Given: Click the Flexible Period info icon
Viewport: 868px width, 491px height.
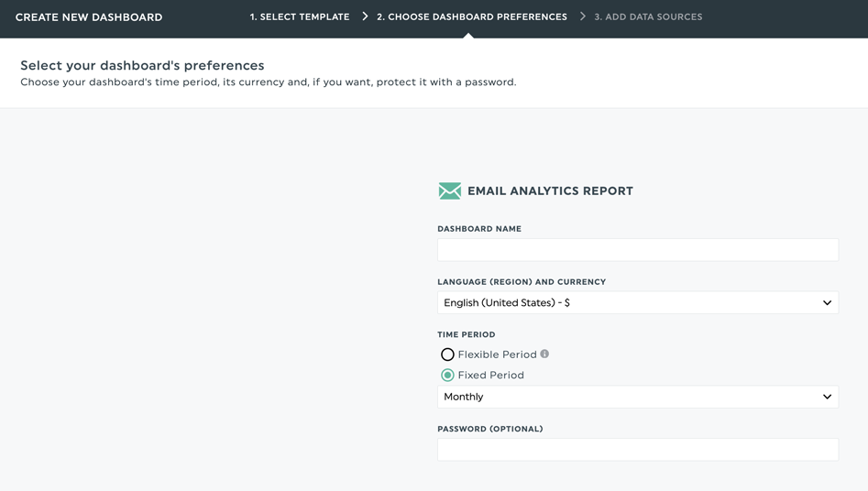Looking at the screenshot, I should [544, 354].
